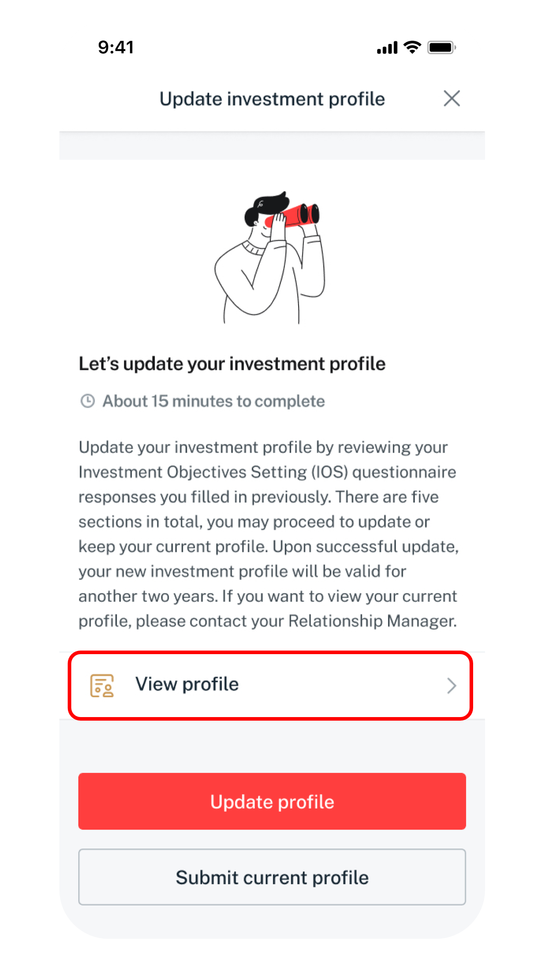Image resolution: width=544 pixels, height=980 pixels.
Task: Open the View profile row label
Action: coord(187,684)
